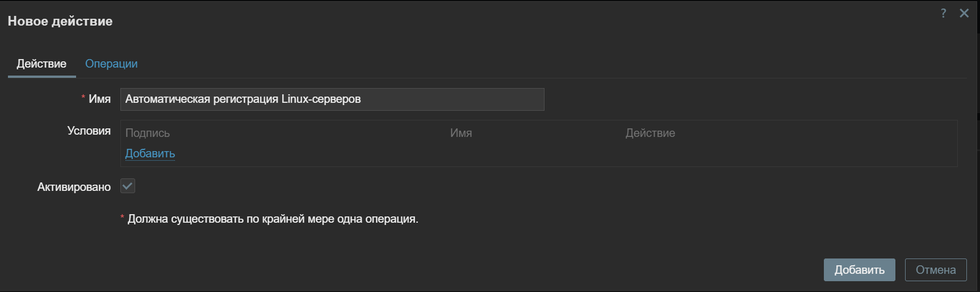Click the Имя field label
This screenshot has width=980, height=292.
pos(99,99)
